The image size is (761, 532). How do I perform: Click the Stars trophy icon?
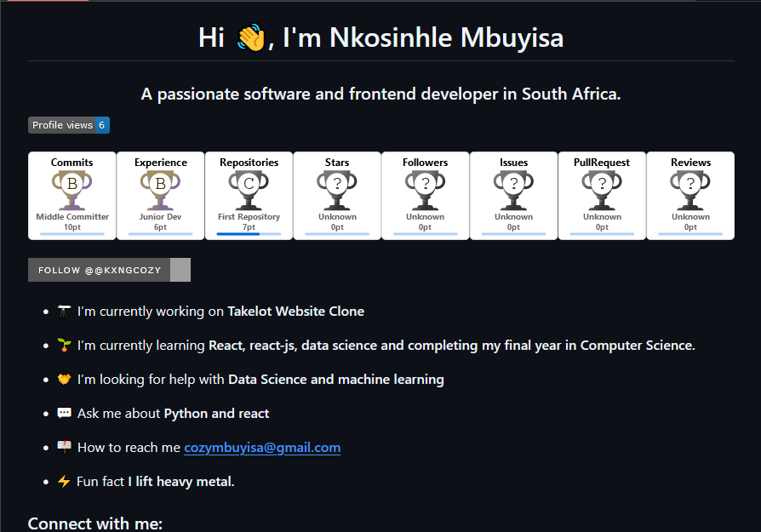coord(337,190)
